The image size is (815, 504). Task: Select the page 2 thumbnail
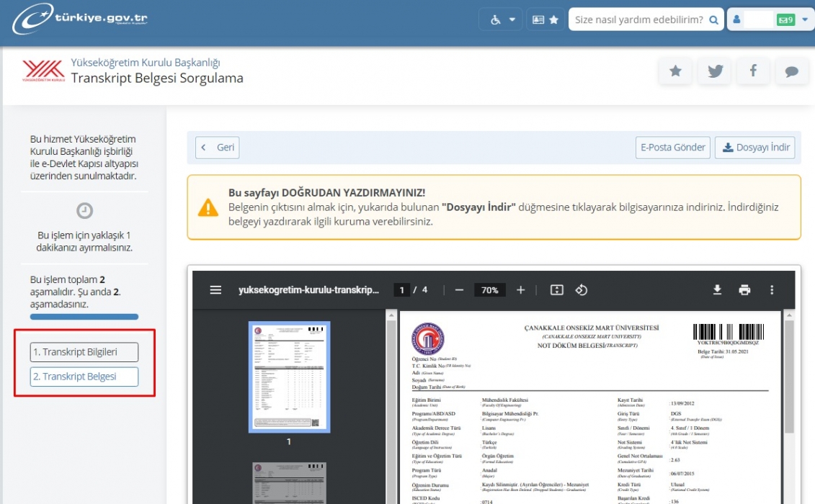289,482
